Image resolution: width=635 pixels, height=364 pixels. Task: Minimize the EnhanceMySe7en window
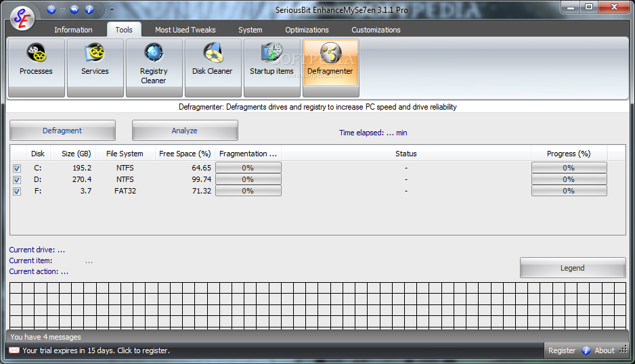coord(571,7)
